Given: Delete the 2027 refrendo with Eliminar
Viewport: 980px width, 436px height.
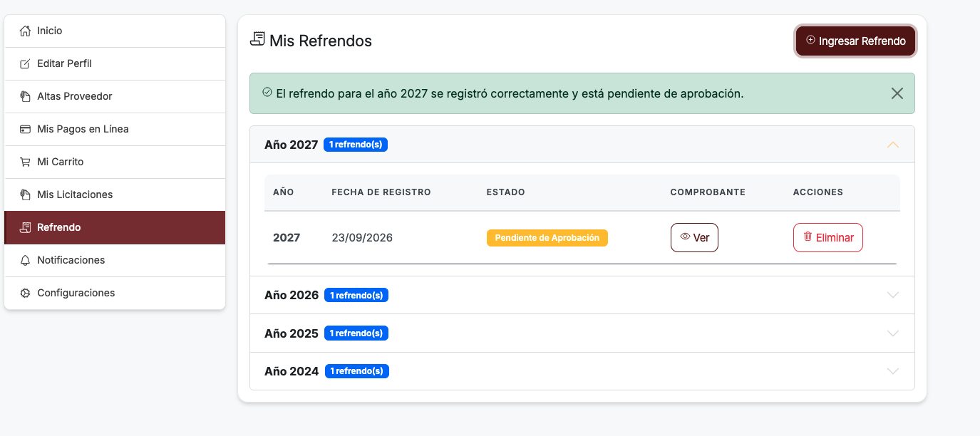Looking at the screenshot, I should coord(827,237).
